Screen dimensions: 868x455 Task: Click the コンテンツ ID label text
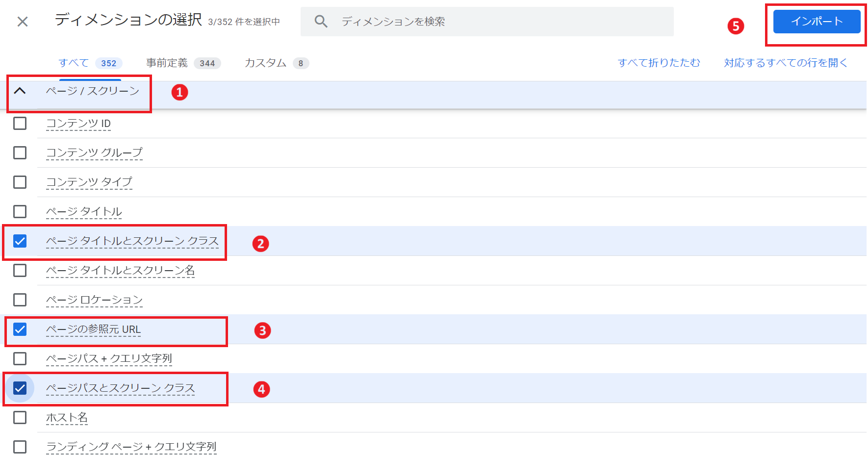[x=78, y=124]
